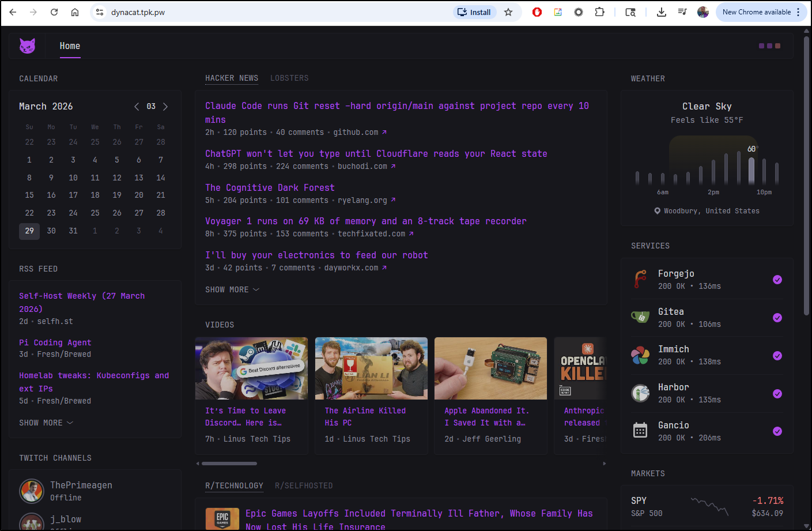Toggle the status check next to Forgejo

777,279
